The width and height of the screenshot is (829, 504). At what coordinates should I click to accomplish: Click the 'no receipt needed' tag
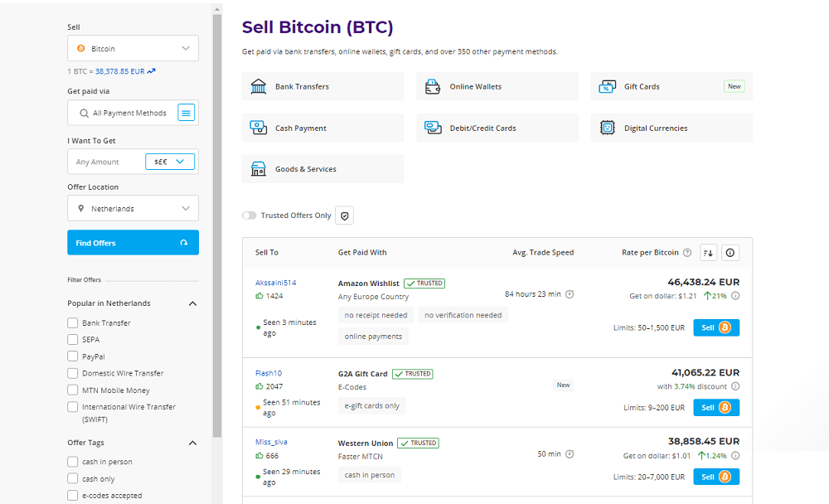click(x=376, y=315)
